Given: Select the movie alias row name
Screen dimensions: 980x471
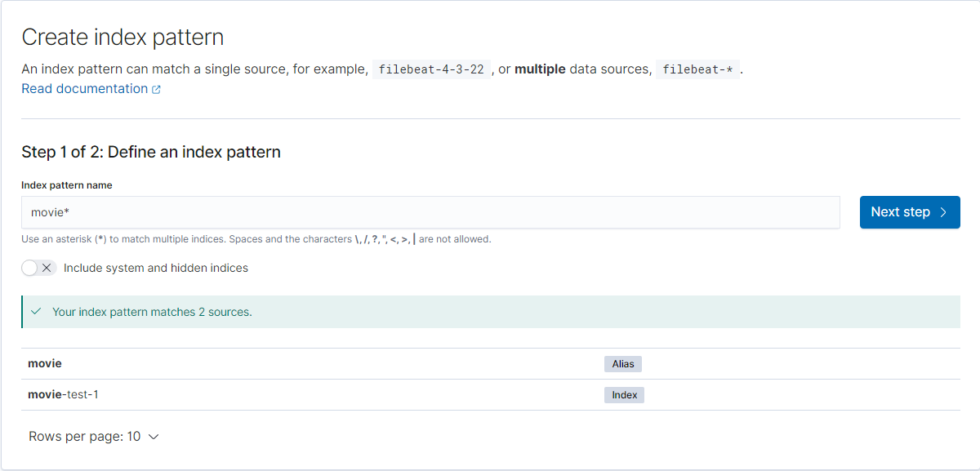Looking at the screenshot, I should coord(45,363).
